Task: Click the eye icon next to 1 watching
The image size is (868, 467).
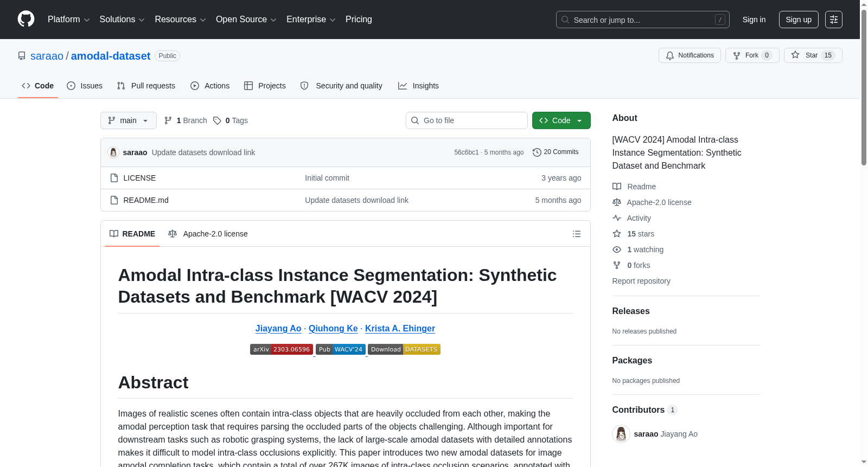Action: (617, 250)
